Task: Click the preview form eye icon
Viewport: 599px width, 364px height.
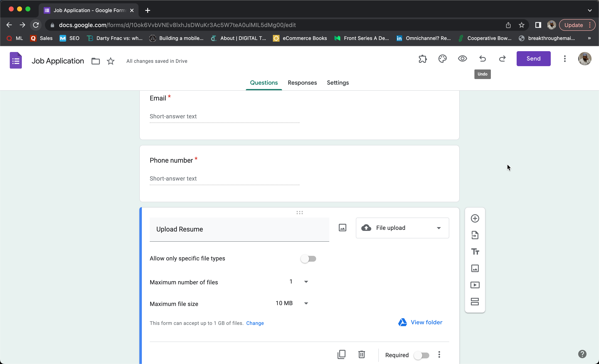Action: tap(462, 59)
